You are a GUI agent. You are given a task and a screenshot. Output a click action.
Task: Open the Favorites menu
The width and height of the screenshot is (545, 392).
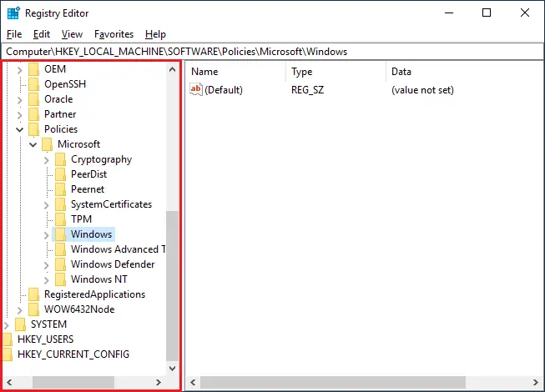[114, 34]
